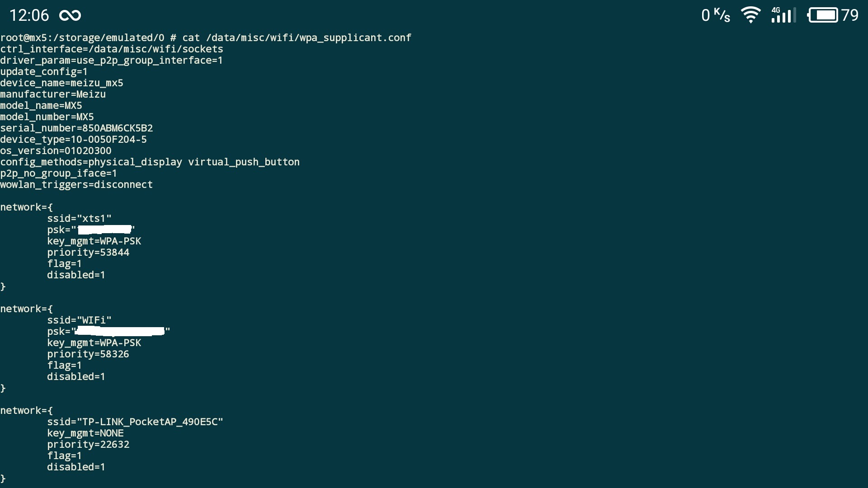Click the cat wpa_supplicant.conf command line
Screen dimensions: 868x488
pyautogui.click(x=206, y=38)
